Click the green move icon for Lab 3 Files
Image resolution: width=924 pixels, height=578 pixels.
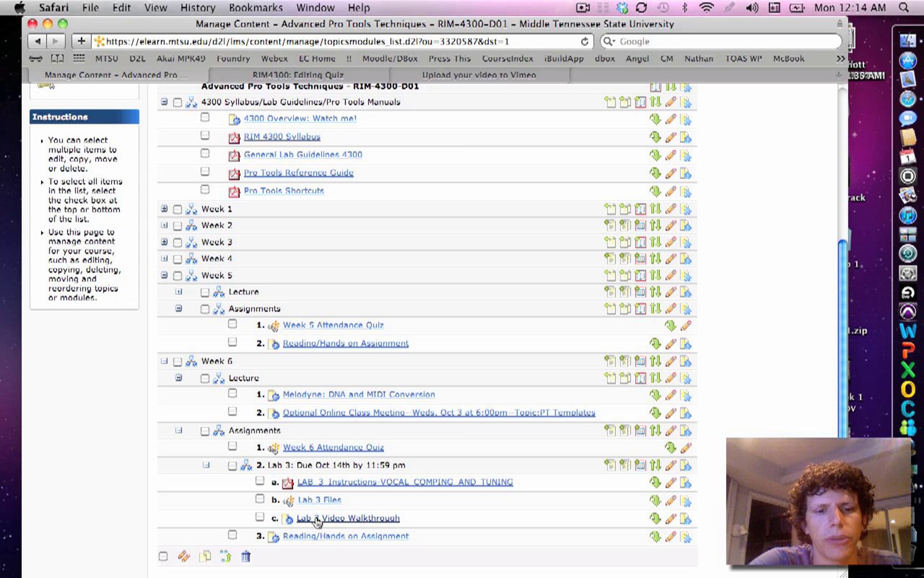655,501
